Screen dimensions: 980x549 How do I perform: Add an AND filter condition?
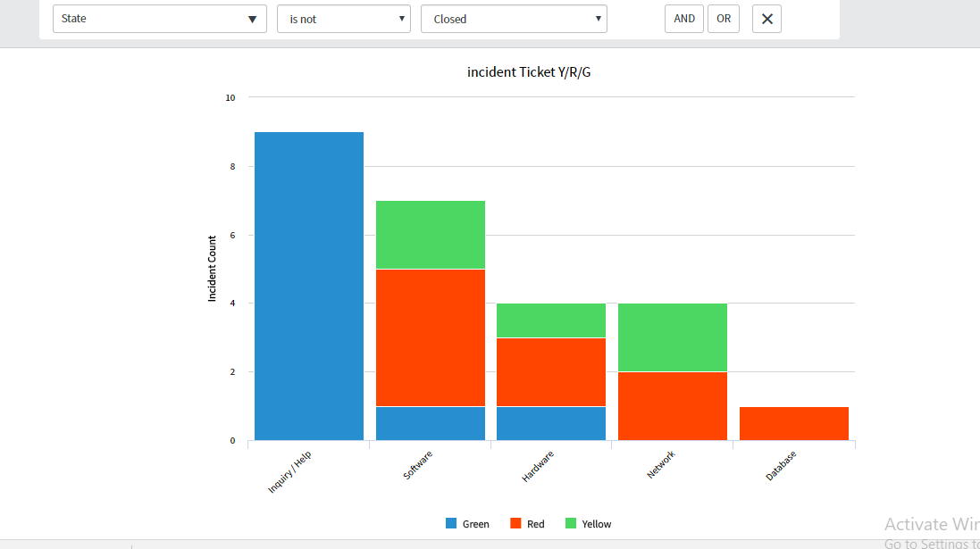683,19
